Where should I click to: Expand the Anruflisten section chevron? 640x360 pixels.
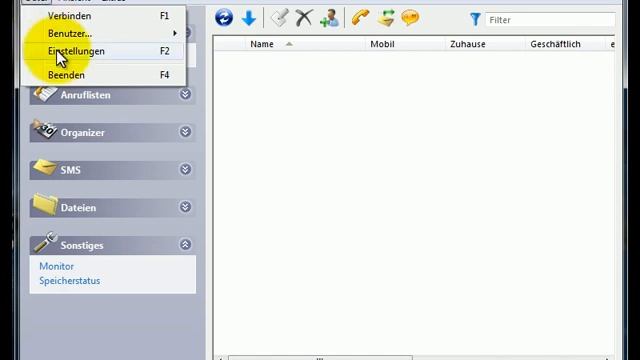[x=185, y=95]
